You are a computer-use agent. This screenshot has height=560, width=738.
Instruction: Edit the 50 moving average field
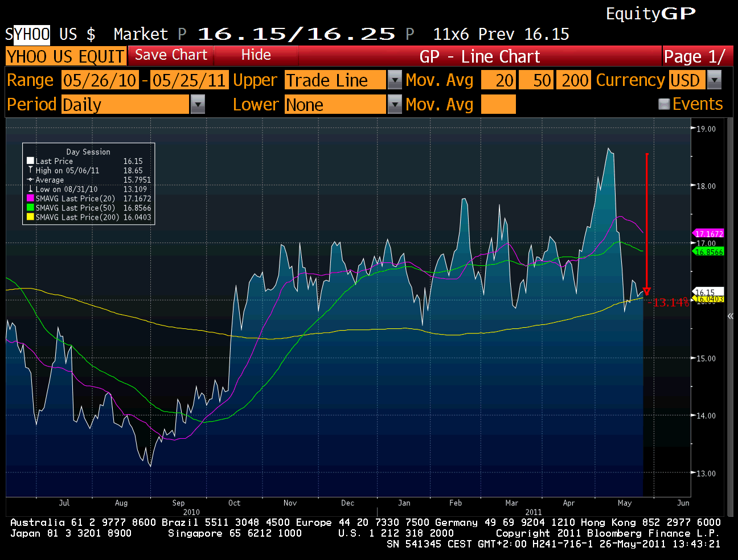click(536, 80)
